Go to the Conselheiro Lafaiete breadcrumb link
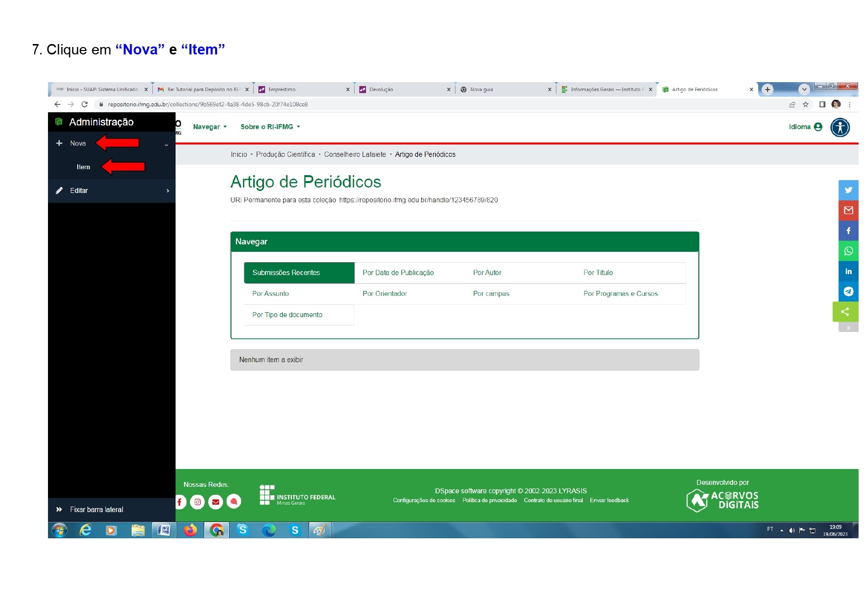 [x=355, y=154]
